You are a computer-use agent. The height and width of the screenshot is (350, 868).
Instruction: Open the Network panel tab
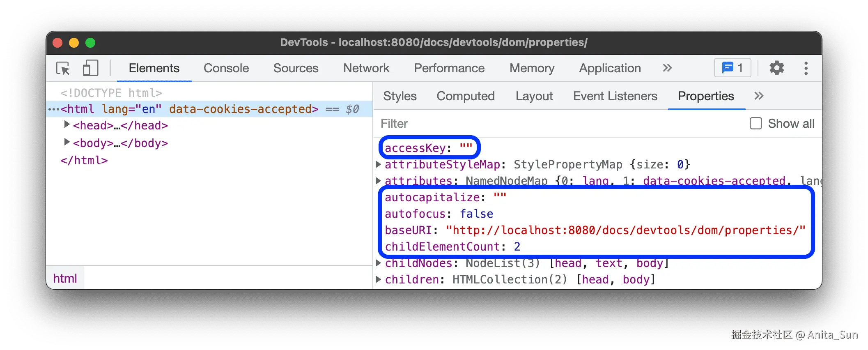tap(366, 68)
